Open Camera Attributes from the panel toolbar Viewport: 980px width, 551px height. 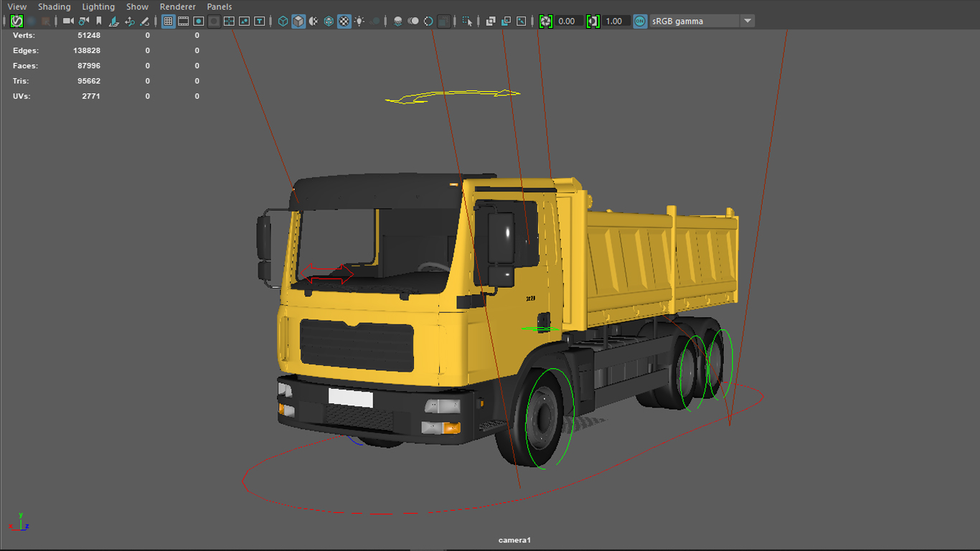click(x=84, y=21)
